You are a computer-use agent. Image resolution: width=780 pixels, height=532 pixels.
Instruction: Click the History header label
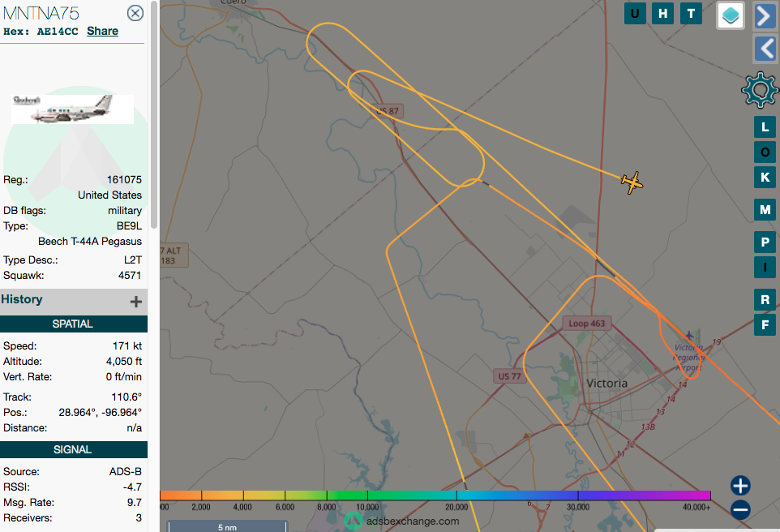pyautogui.click(x=22, y=299)
